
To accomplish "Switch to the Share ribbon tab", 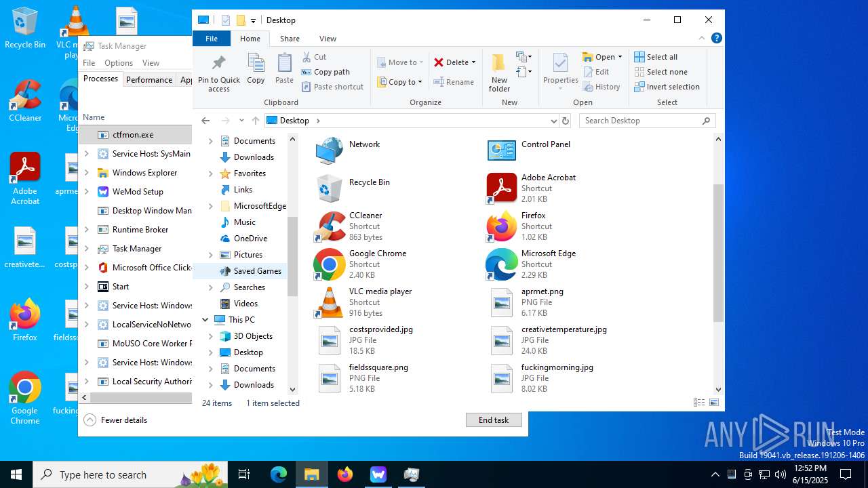I will point(290,39).
